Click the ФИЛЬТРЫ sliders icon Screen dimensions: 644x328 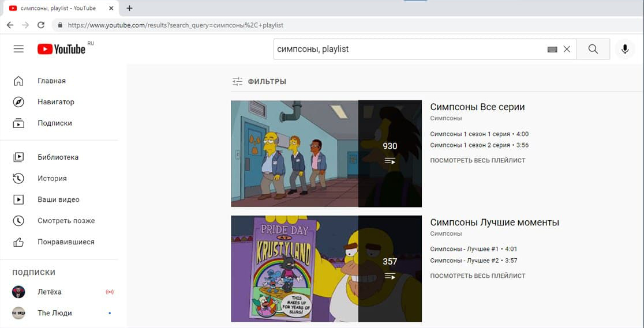click(x=237, y=82)
